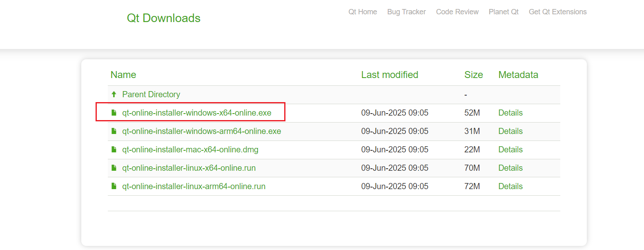Image resolution: width=644 pixels, height=250 pixels.
Task: Click the 31M size value
Action: (x=472, y=131)
